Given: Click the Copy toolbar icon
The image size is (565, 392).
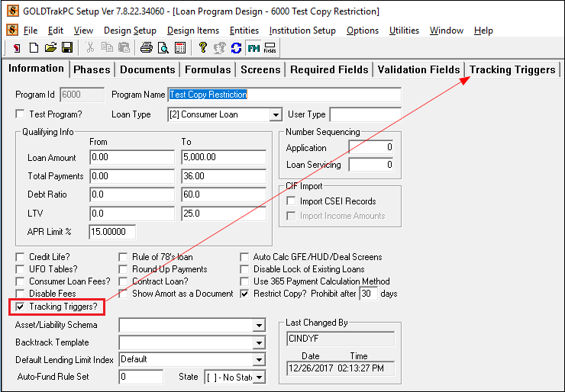Looking at the screenshot, I should [107, 48].
